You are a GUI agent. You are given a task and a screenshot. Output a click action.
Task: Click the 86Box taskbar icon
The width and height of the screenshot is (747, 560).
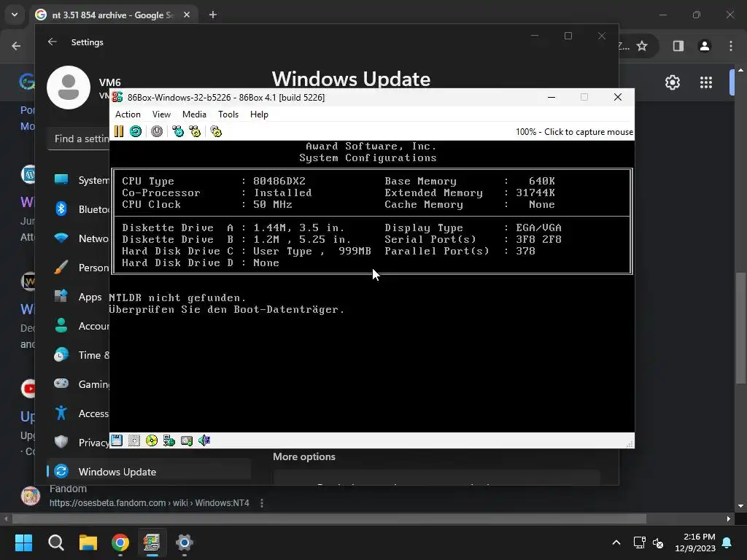[x=152, y=542]
